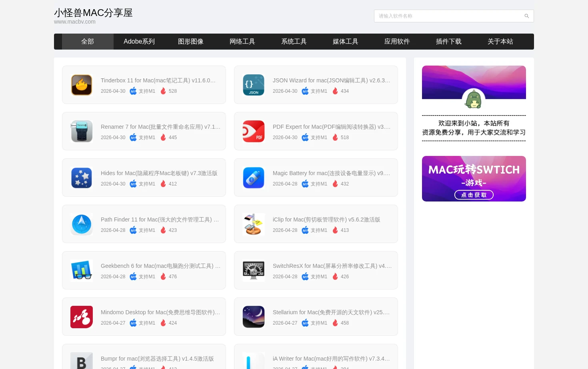Click the M1 badge on Geekbench row
Image resolution: width=588 pixels, height=369 pixels.
[133, 277]
